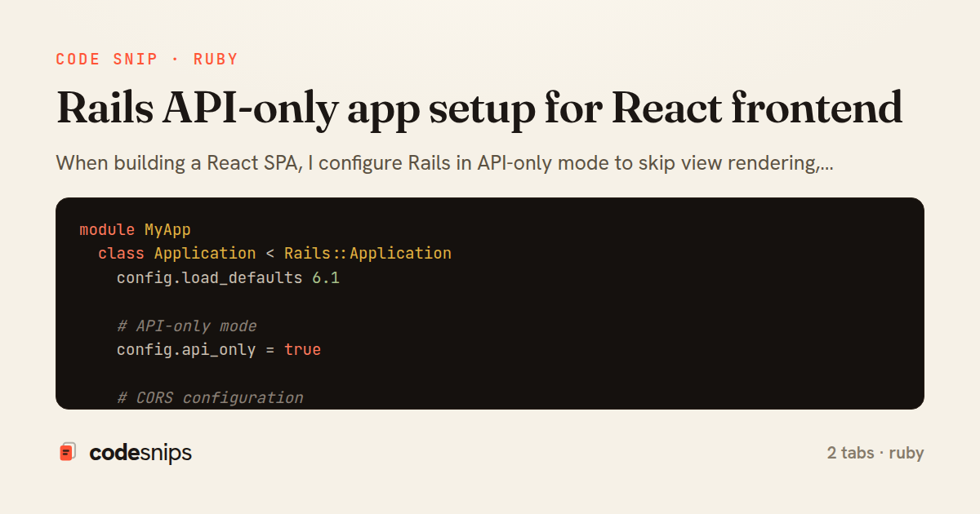This screenshot has width=980, height=514.
Task: Click the description starting 'When building a React SPA'
Action: pos(443,163)
